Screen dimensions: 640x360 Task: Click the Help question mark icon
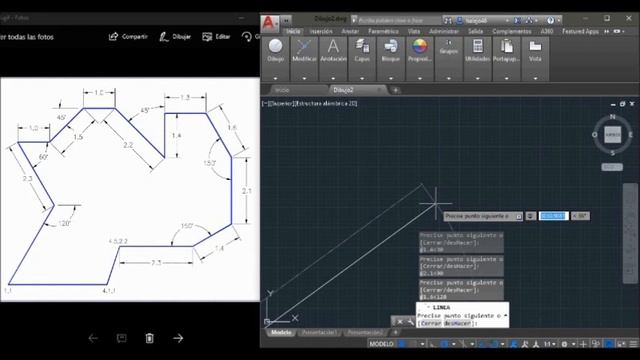pyautogui.click(x=550, y=20)
